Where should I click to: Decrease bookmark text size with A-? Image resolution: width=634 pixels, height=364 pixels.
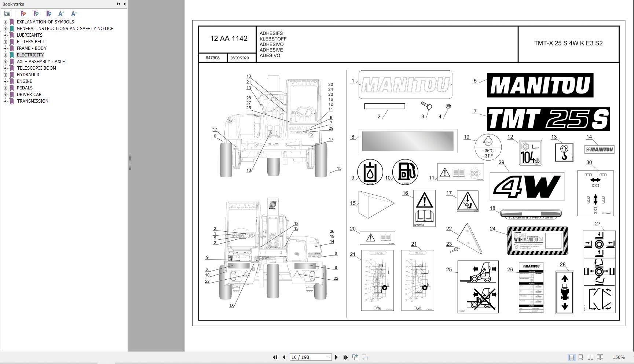74,14
